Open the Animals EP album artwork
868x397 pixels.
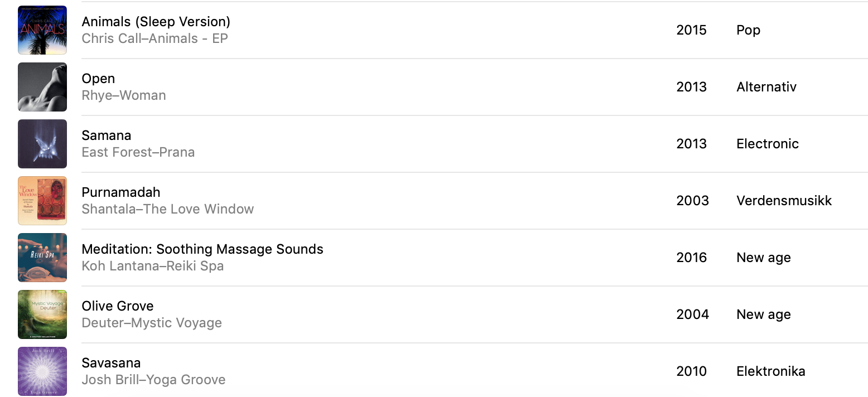coord(42,30)
